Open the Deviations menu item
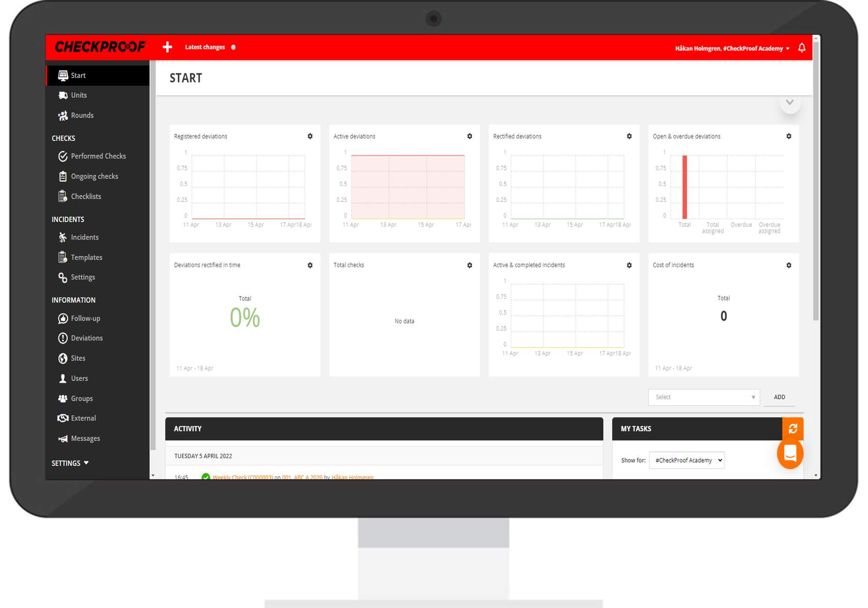 tap(86, 338)
